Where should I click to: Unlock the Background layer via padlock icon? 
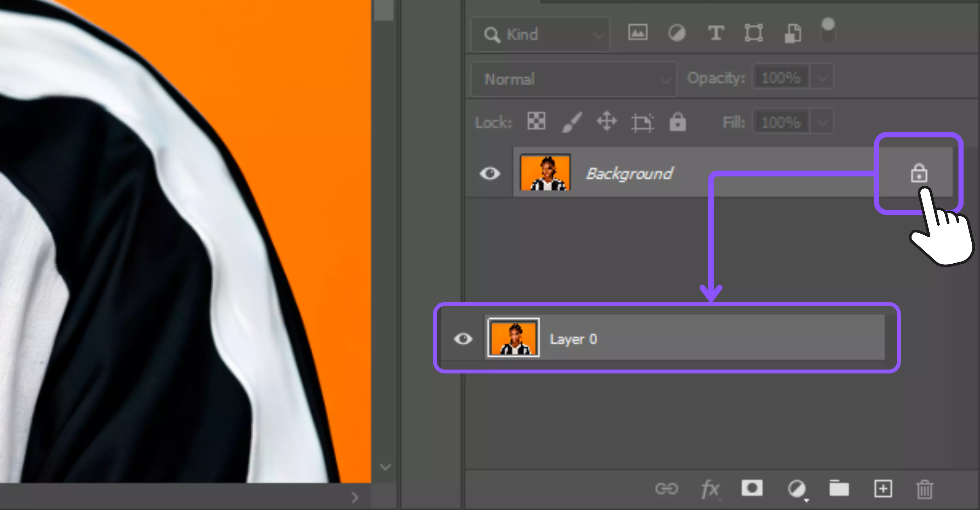pos(919,173)
